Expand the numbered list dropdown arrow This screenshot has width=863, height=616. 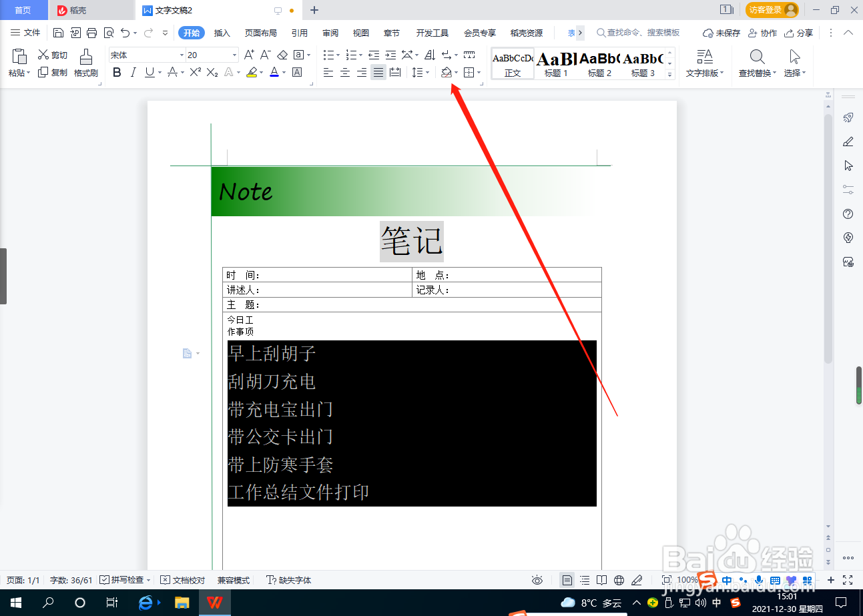point(361,55)
